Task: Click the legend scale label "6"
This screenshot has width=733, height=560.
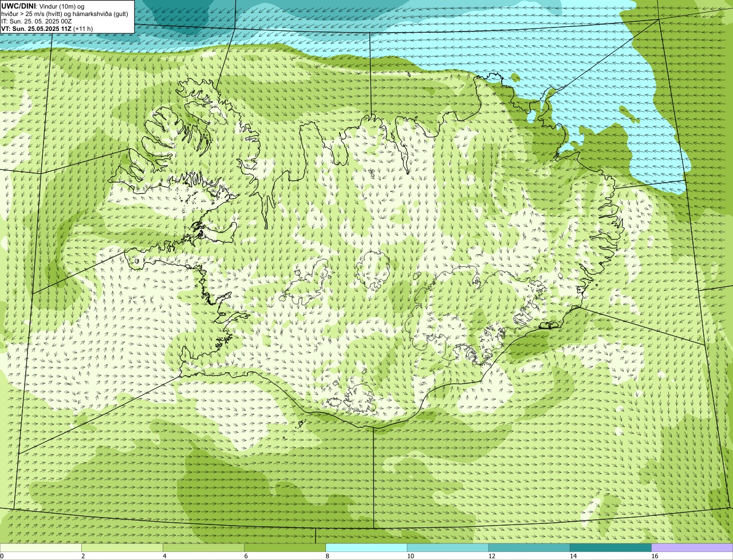Action: point(246,556)
